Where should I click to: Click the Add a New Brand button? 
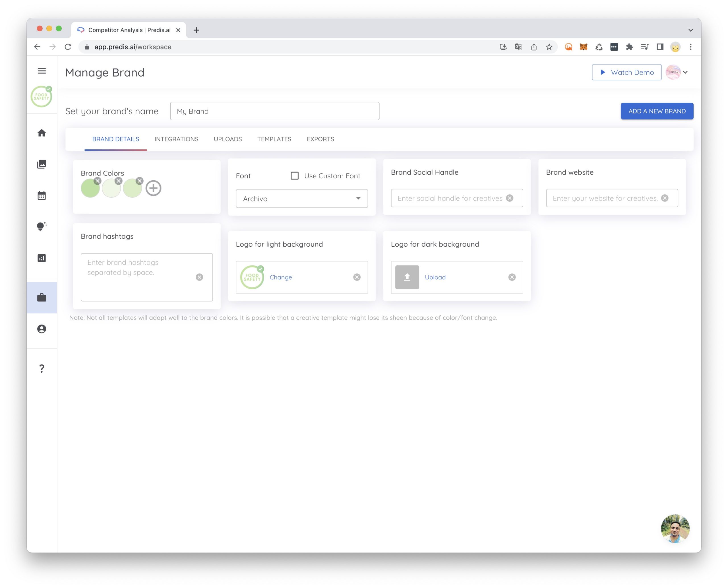pyautogui.click(x=657, y=111)
